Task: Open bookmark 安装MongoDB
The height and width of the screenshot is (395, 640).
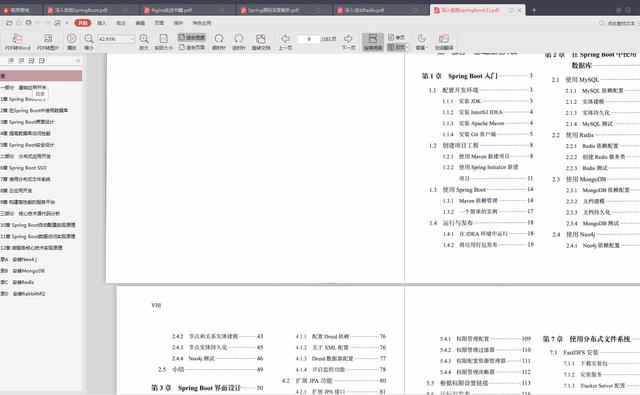Action: coord(22,271)
